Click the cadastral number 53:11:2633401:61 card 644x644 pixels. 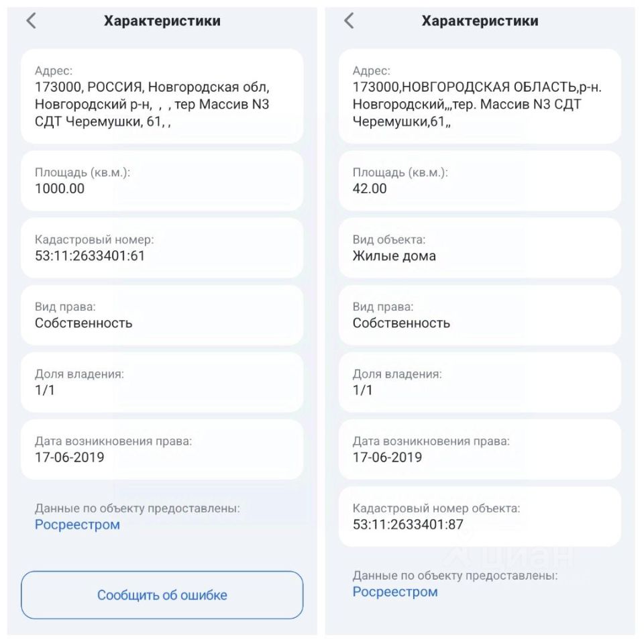(162, 248)
